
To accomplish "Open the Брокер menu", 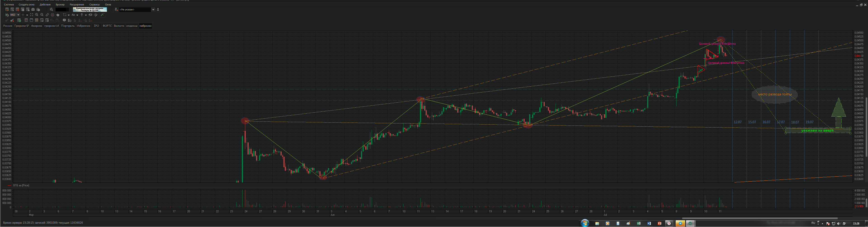I will pos(60,5).
